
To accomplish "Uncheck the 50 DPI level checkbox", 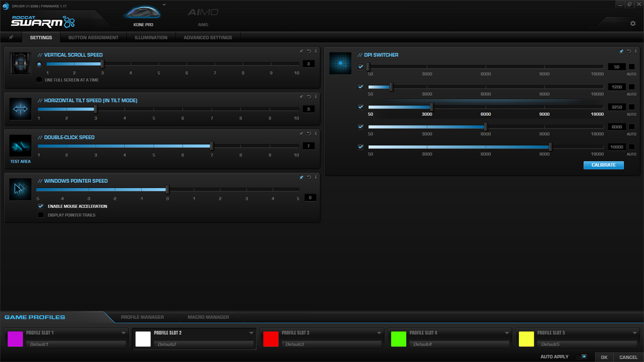I will [x=361, y=67].
